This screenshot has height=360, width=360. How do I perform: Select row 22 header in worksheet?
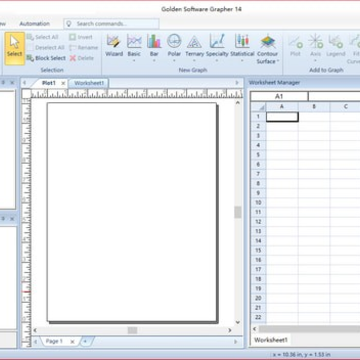click(258, 317)
